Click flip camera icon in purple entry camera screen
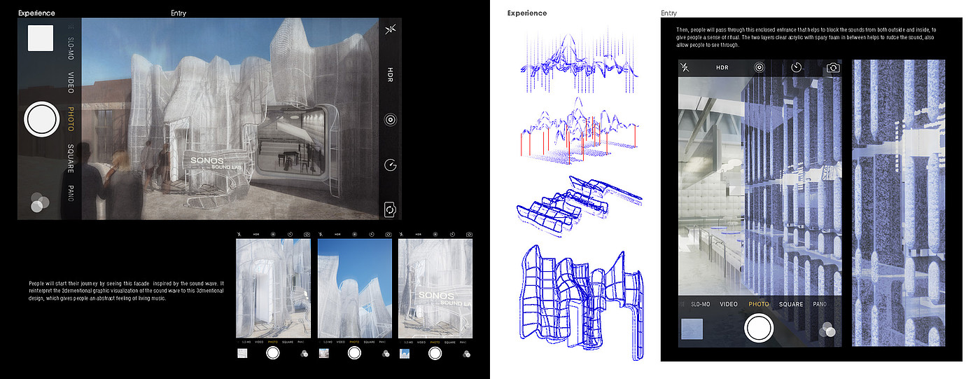 (833, 68)
